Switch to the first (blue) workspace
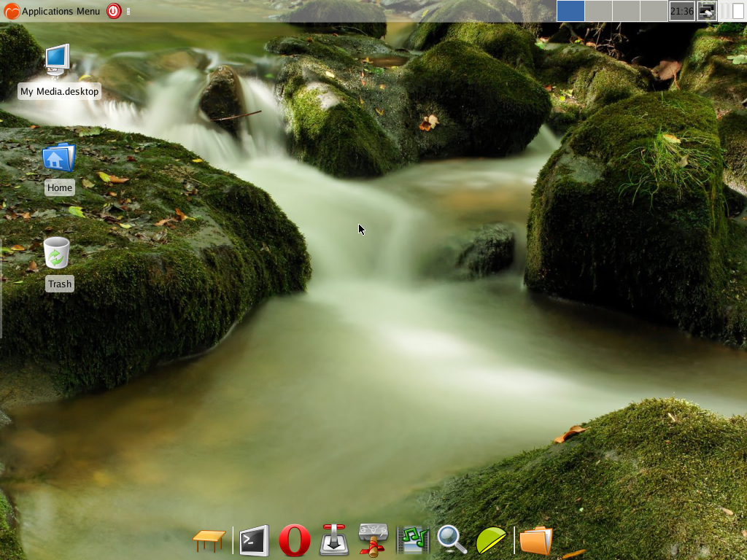 tap(570, 11)
